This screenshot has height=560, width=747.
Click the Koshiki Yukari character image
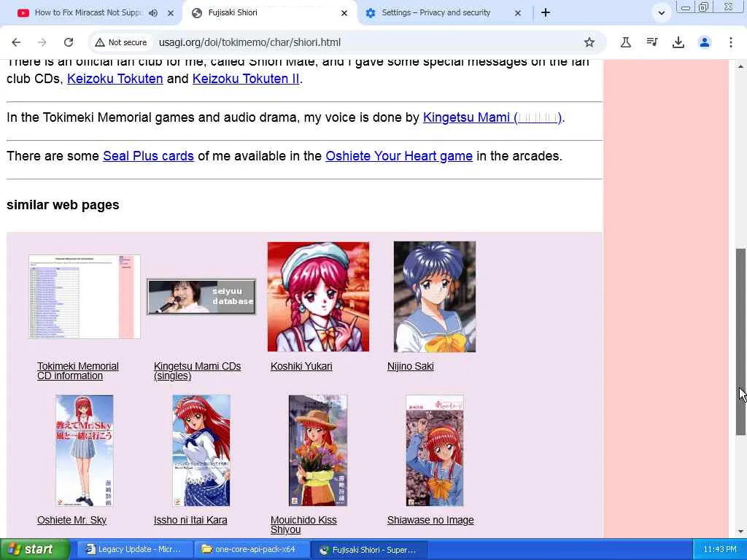[318, 297]
